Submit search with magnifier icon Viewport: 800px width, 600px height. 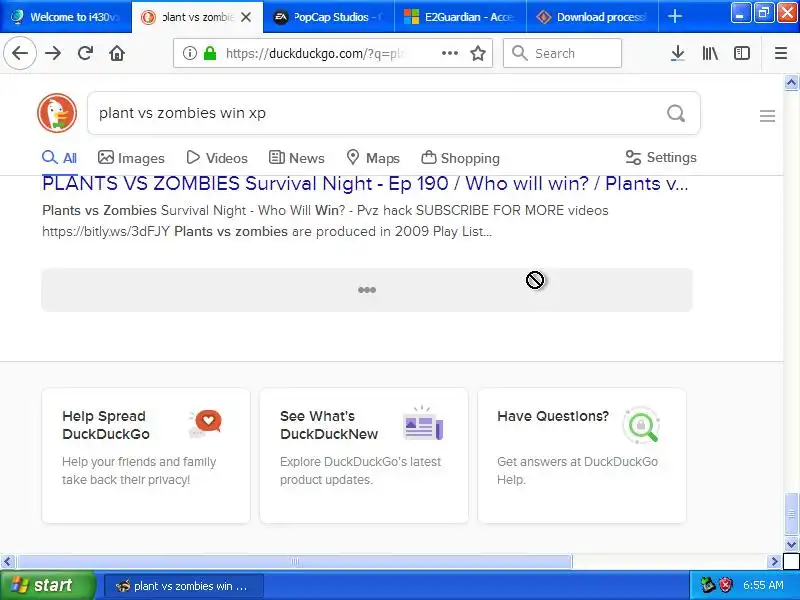point(676,113)
